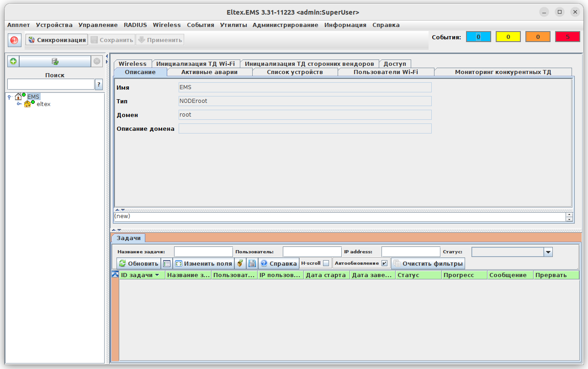Collapse the EMS root tree node
The height and width of the screenshot is (369, 588).
pyautogui.click(x=9, y=97)
